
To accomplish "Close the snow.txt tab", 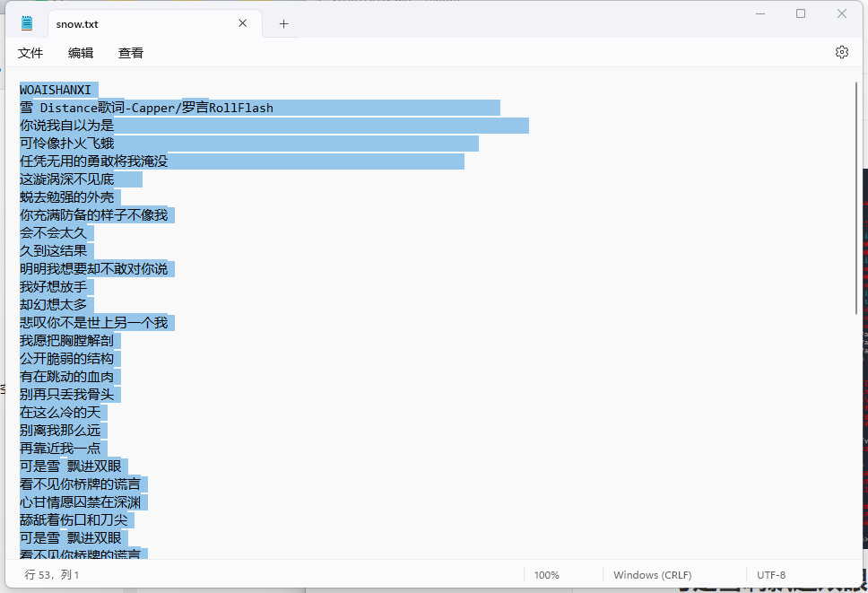I will pyautogui.click(x=242, y=24).
